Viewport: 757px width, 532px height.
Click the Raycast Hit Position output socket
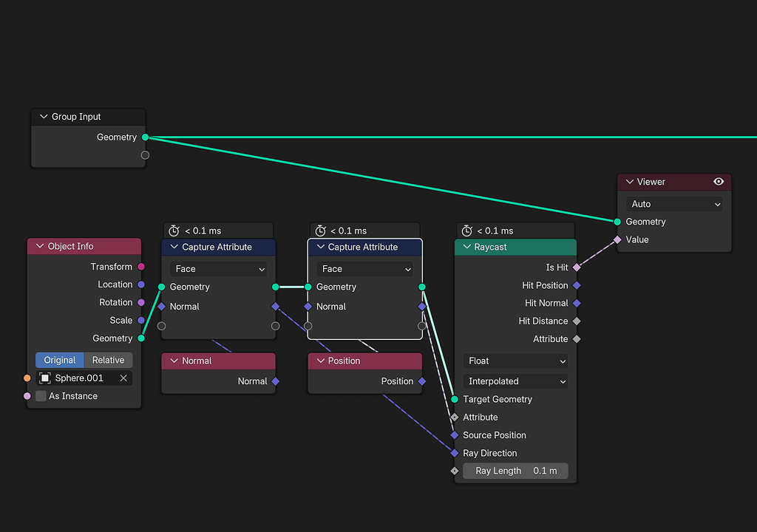click(577, 285)
